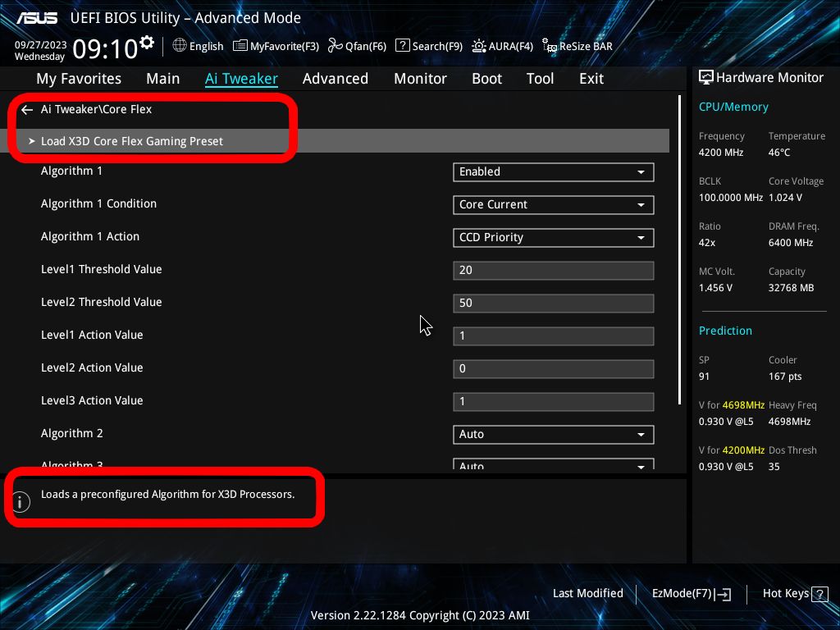
Task: Click the 4200 MHz Frequency value
Action: tap(721, 153)
